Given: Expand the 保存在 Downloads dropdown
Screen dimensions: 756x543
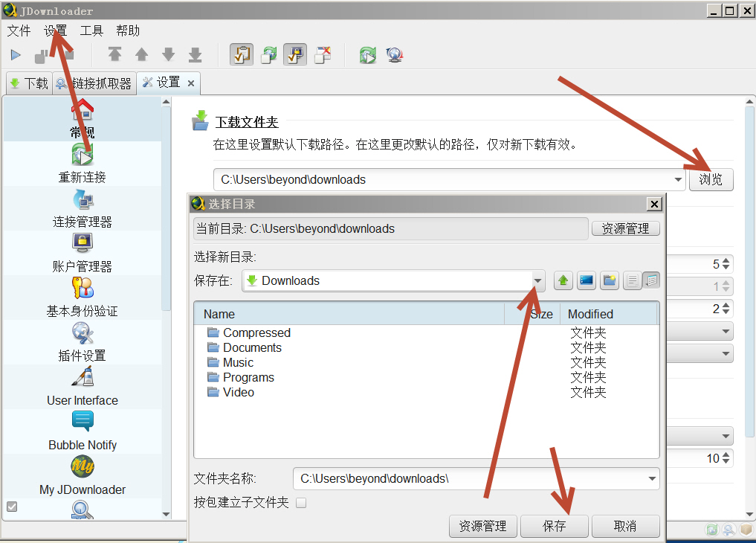Looking at the screenshot, I should tap(537, 280).
